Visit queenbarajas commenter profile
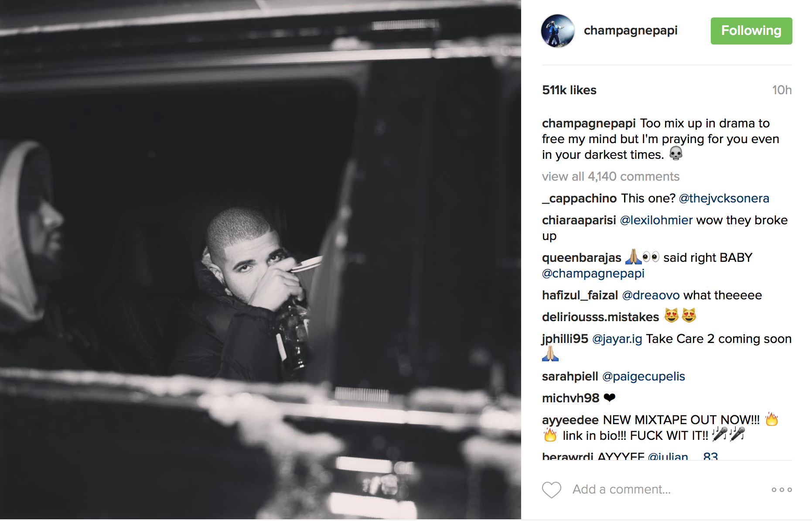812x521 pixels. point(581,257)
